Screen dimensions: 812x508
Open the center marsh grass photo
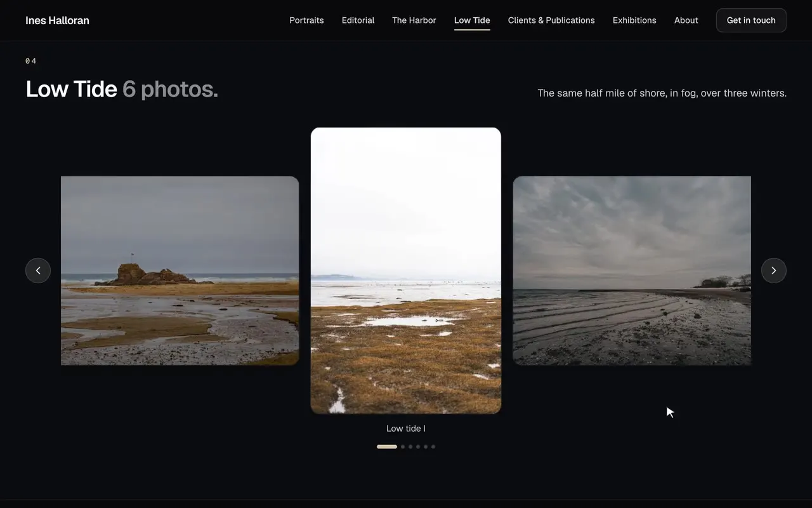pyautogui.click(x=406, y=271)
